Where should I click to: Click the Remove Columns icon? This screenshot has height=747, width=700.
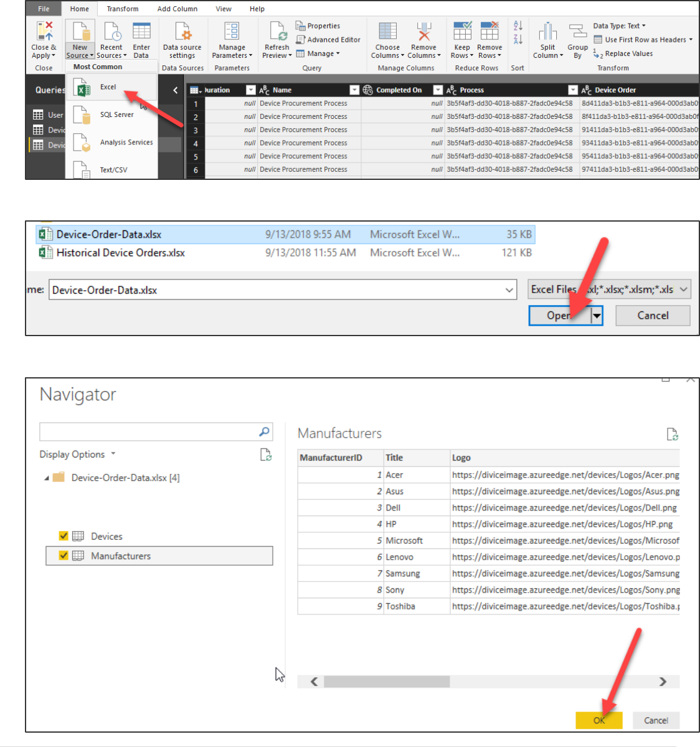[x=424, y=31]
